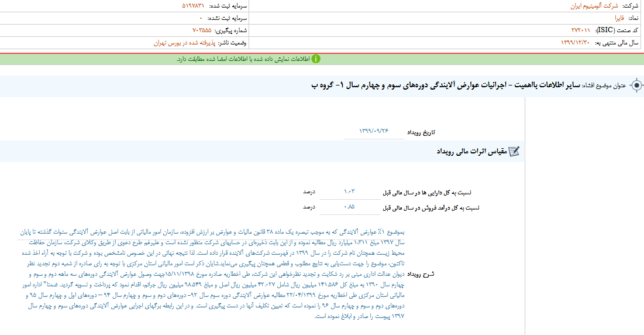Screen dimensions: 644x335
Task: Click the green banner message text
Action: tap(243, 59)
